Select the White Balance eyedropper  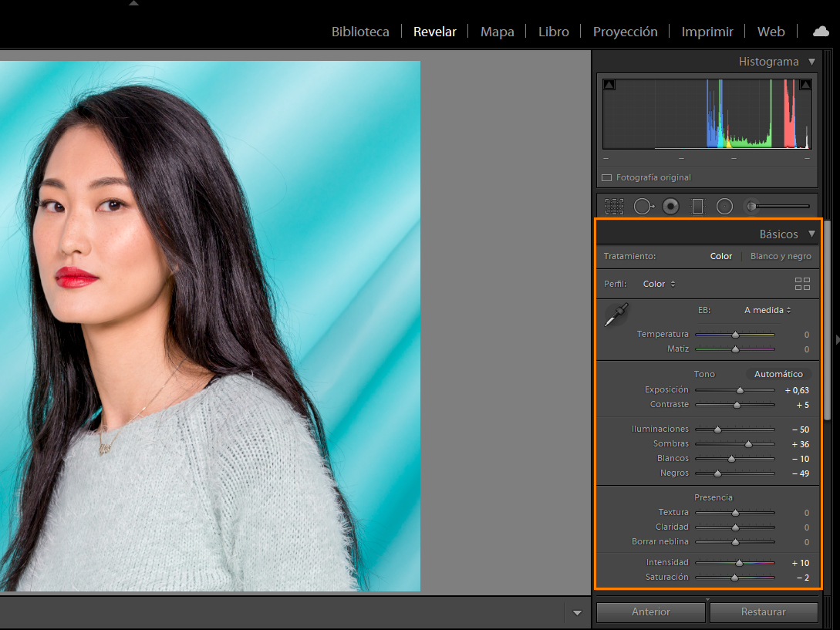pos(616,315)
